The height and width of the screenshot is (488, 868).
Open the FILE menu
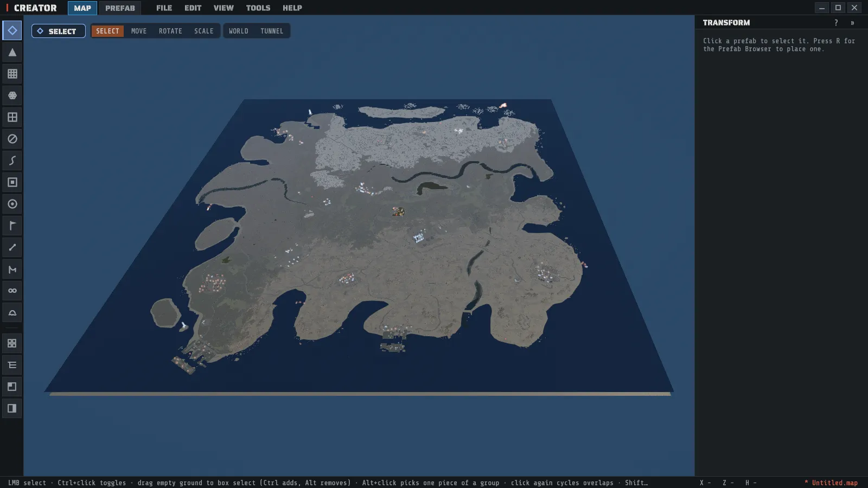(164, 8)
